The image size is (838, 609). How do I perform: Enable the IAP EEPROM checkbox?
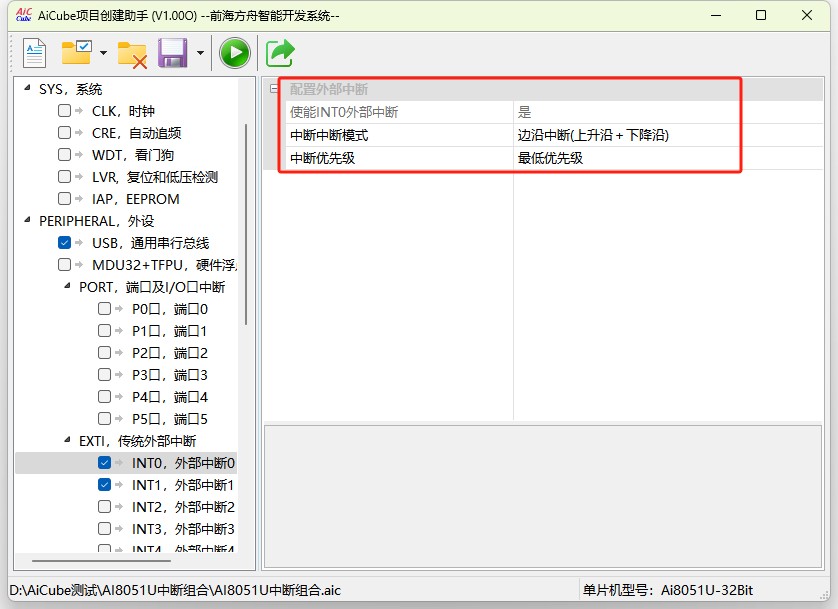coord(64,199)
